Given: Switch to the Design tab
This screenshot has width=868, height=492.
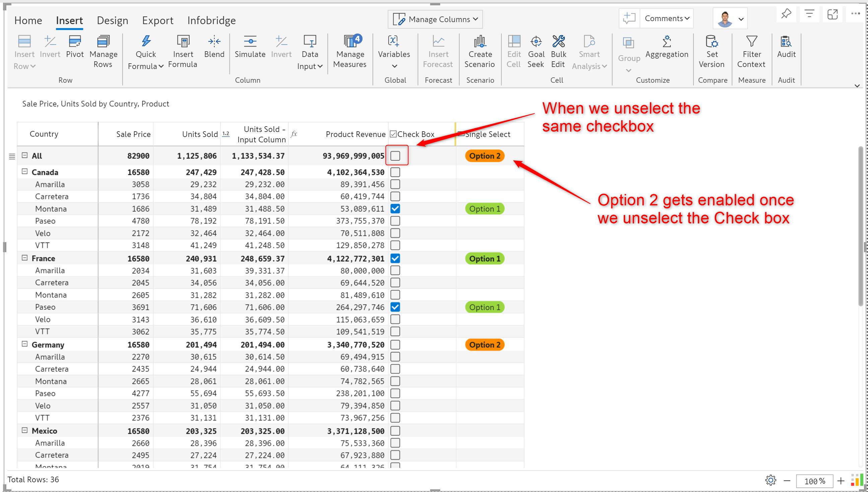Looking at the screenshot, I should click(x=112, y=21).
